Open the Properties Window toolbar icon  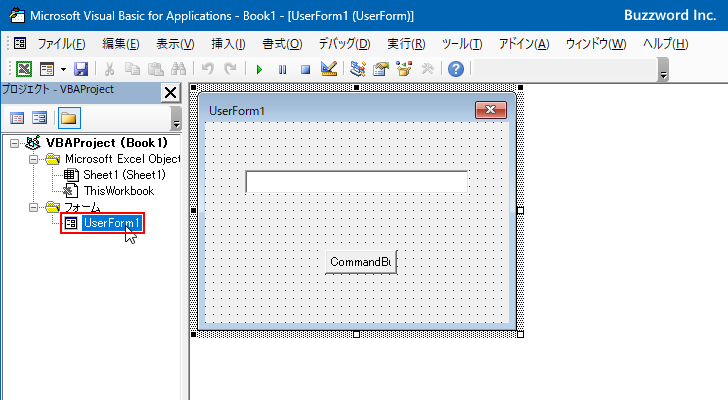click(x=381, y=69)
